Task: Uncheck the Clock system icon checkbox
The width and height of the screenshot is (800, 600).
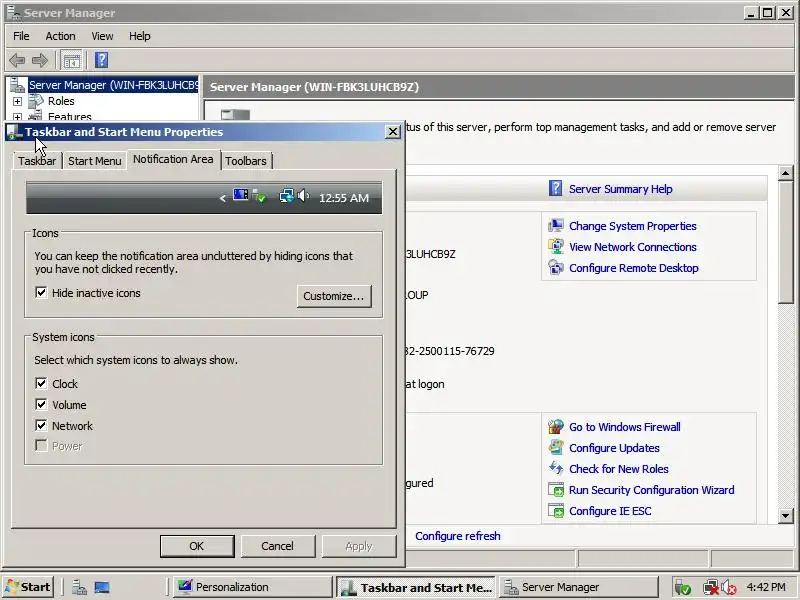Action: point(41,383)
